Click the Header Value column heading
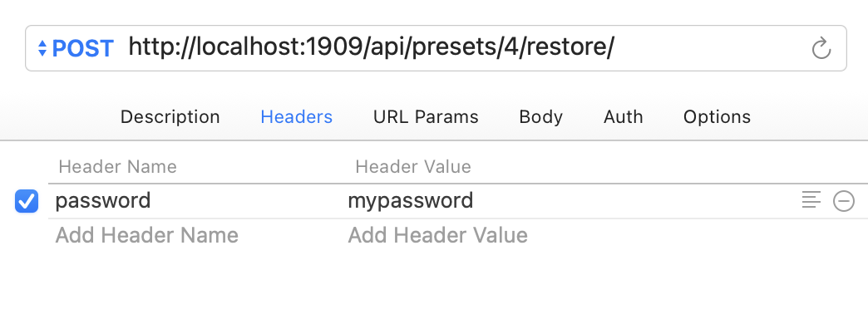 point(413,167)
